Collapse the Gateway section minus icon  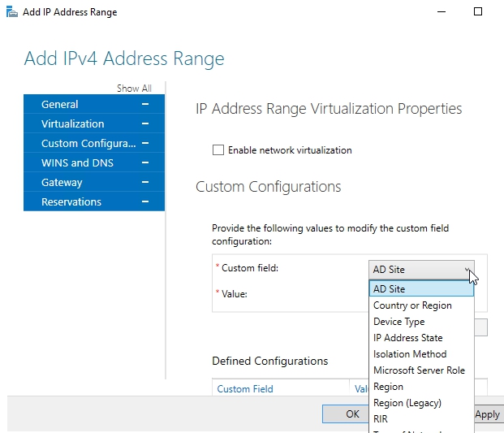tap(145, 182)
